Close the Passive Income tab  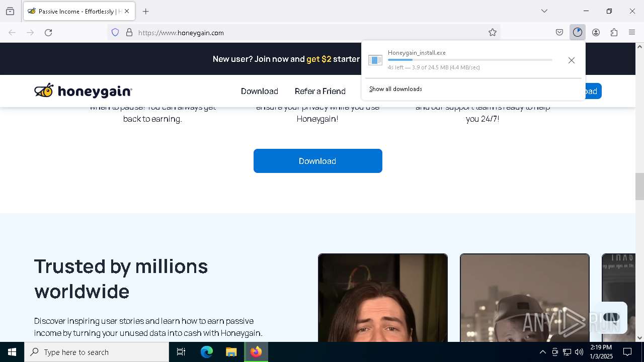pyautogui.click(x=127, y=11)
